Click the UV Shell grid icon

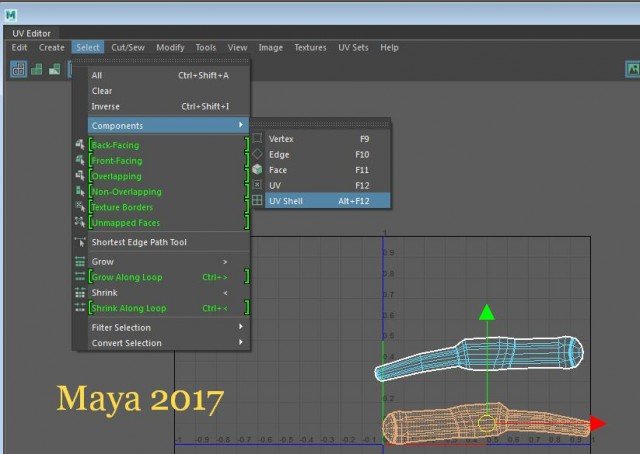point(257,200)
